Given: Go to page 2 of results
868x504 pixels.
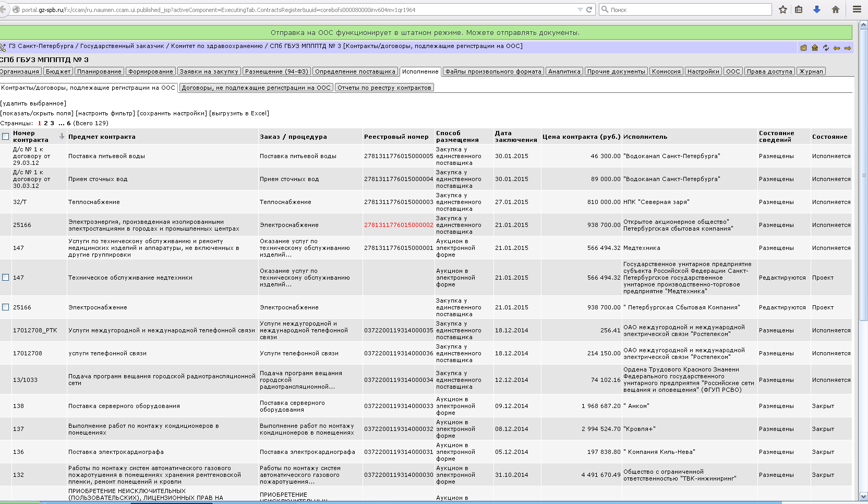Looking at the screenshot, I should (x=46, y=123).
